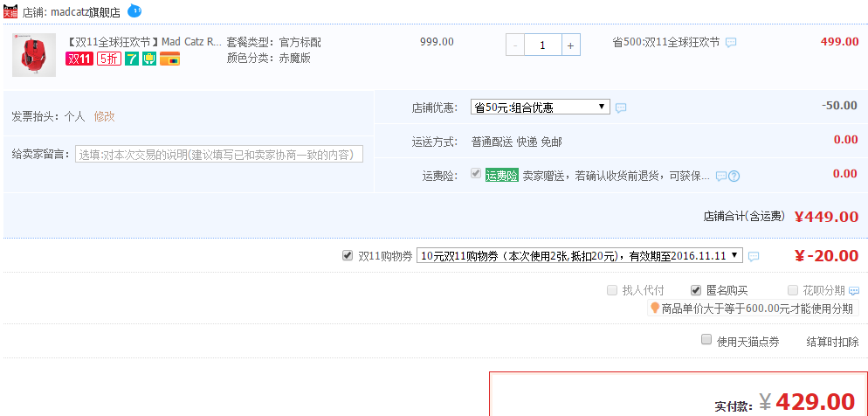Click the 普通配送 快递 免邮 shipping text
Screen dimensions: 868x416
[x=516, y=142]
